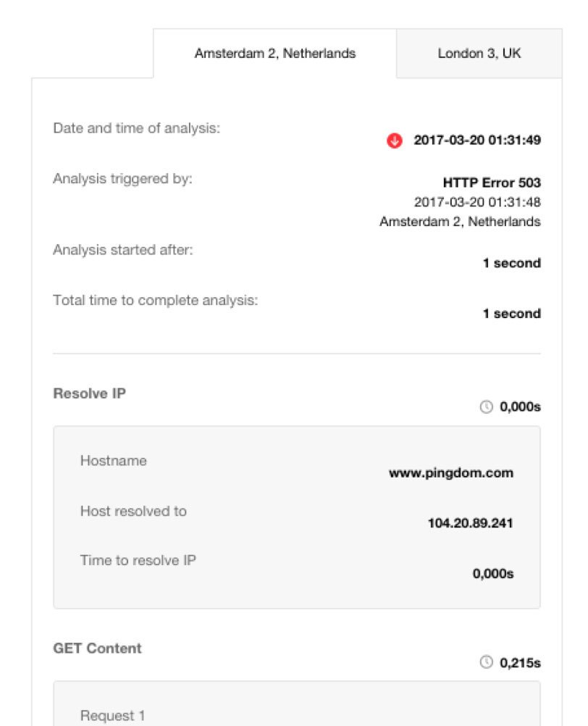Screen dimensions: 588x726
Task: Switch to the London 3, UK tab
Action: [x=479, y=54]
